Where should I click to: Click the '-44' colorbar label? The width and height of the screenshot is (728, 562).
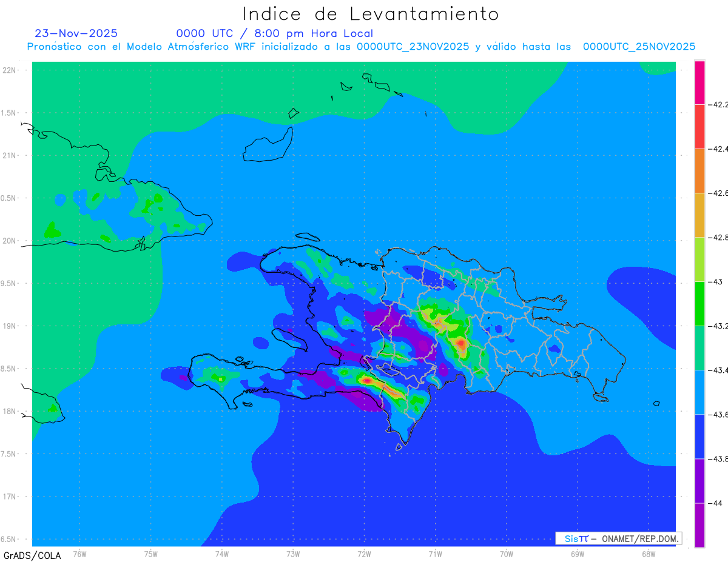[x=715, y=503]
